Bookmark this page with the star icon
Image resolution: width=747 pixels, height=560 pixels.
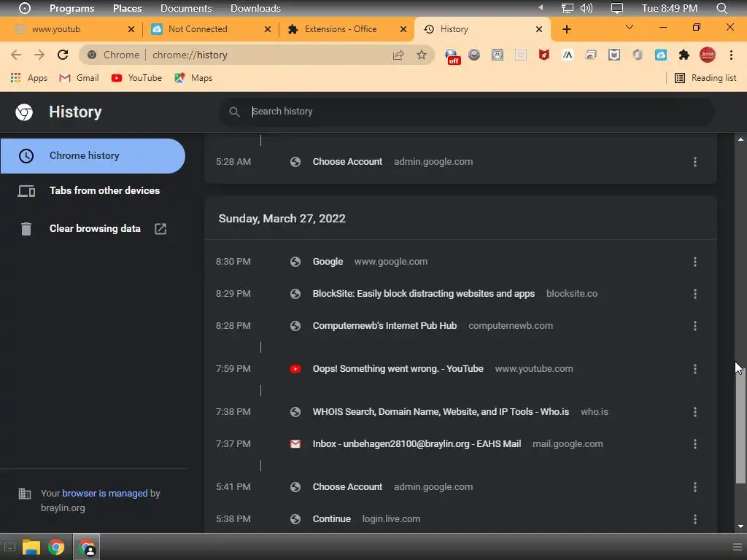coord(421,55)
